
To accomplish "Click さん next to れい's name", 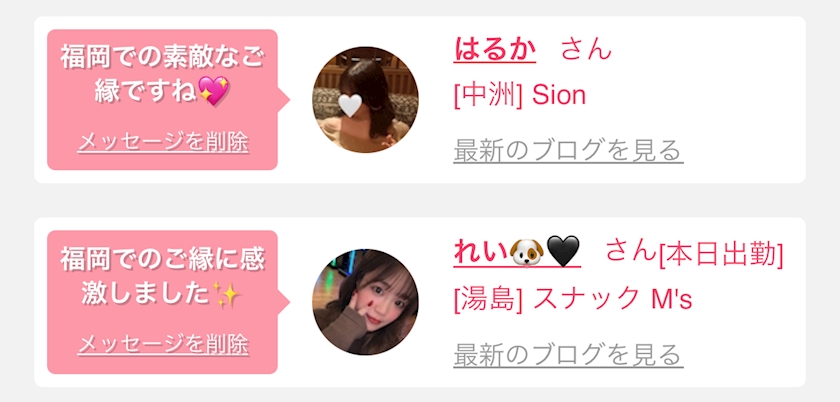I will point(631,251).
